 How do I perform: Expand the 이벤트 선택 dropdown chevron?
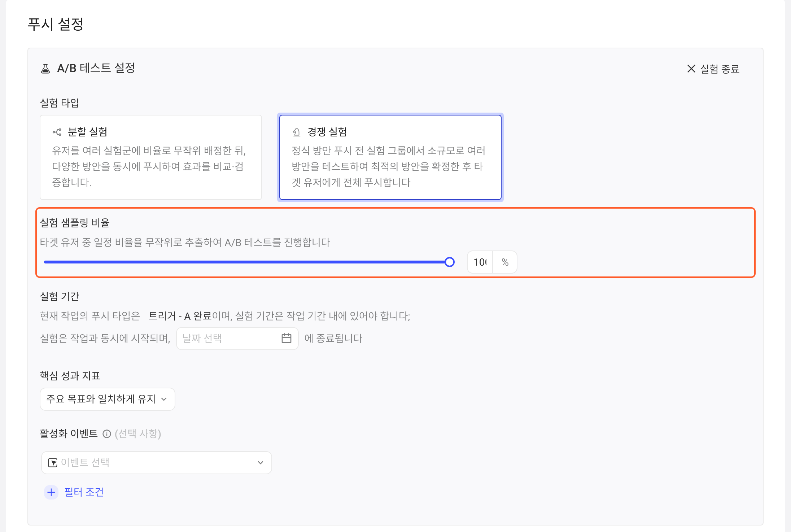261,463
